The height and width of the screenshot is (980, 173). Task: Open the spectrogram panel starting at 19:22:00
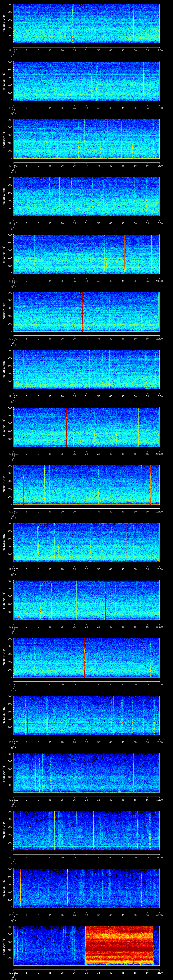86,370
